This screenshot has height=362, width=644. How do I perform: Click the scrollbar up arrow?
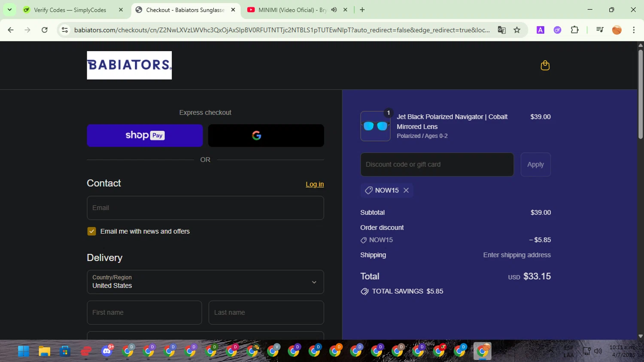pos(640,45)
